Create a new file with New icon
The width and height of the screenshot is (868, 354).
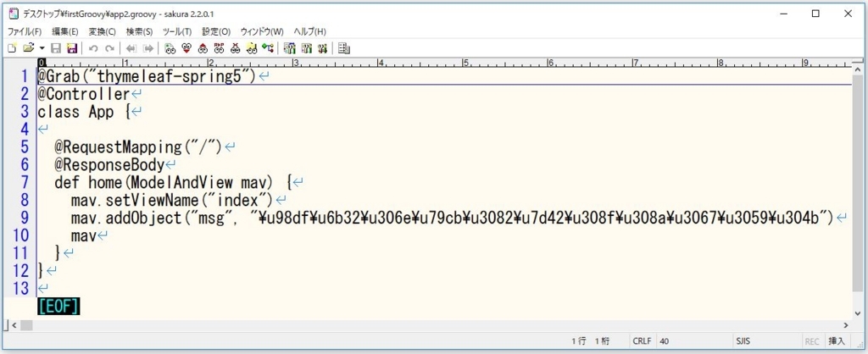(12, 48)
